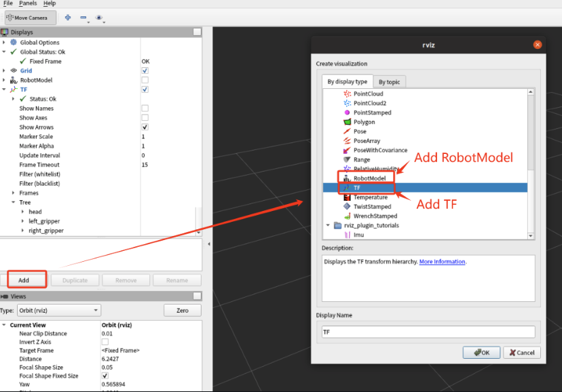This screenshot has width=562, height=392.
Task: Select Temperature display type
Action: pos(370,197)
